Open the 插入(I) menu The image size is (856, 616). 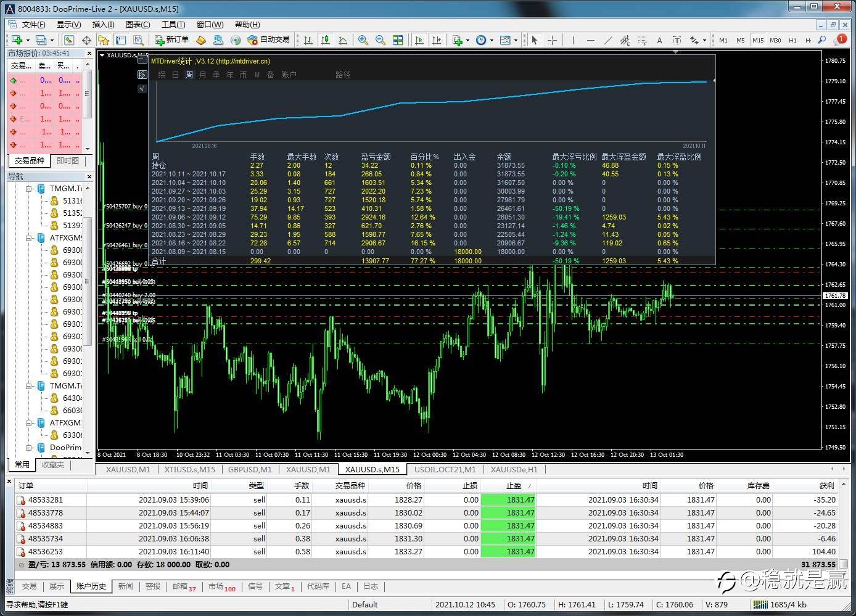click(x=103, y=25)
